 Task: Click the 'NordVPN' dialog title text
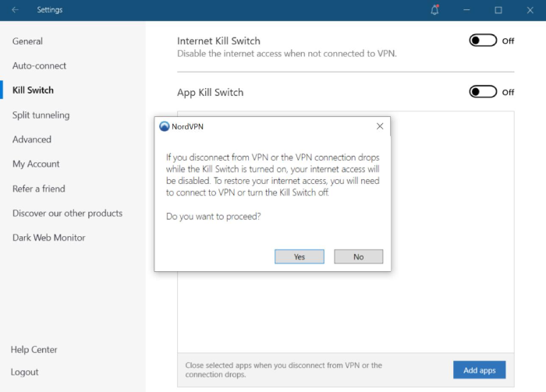[x=187, y=126]
